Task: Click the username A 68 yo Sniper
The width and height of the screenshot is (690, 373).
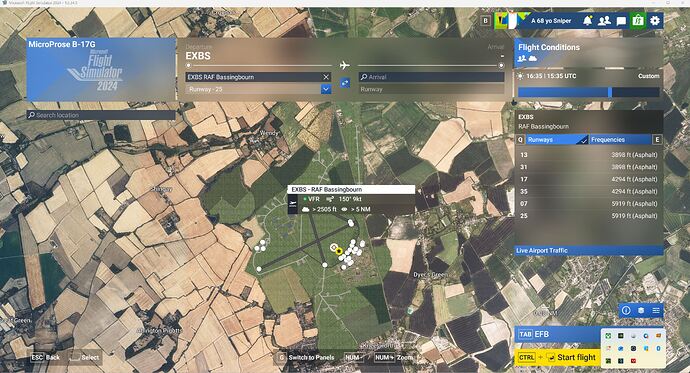Action: tap(551, 21)
